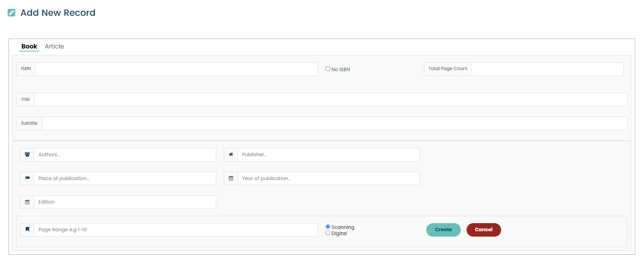Click the ISBN field label
The image size is (644, 267).
click(x=26, y=69)
